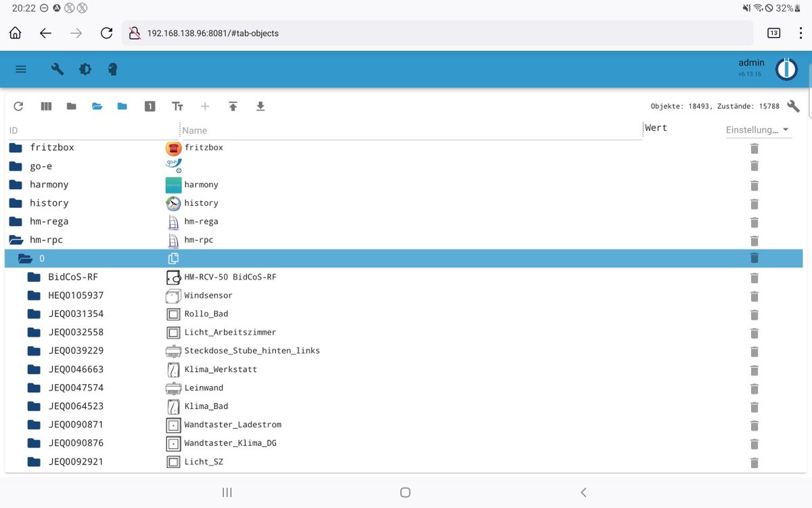Open object browser wrench settings

coord(794,106)
